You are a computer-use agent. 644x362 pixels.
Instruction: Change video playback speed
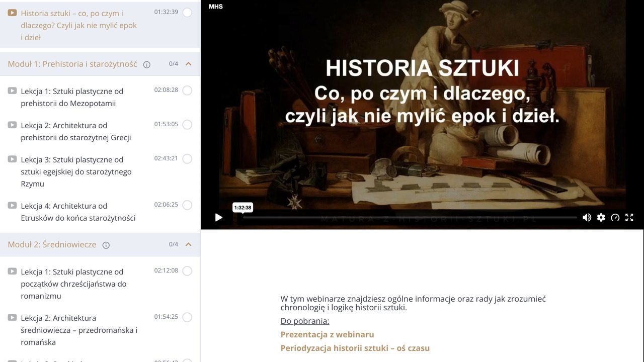click(615, 217)
